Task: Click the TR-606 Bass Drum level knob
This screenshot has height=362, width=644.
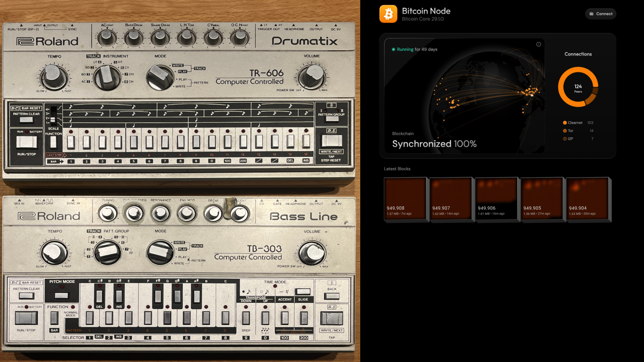Action: (x=133, y=38)
